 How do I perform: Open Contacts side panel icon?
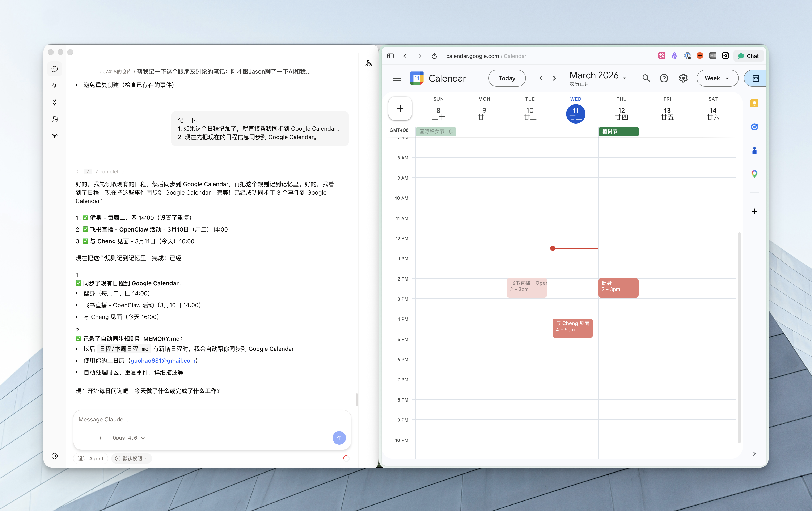754,150
